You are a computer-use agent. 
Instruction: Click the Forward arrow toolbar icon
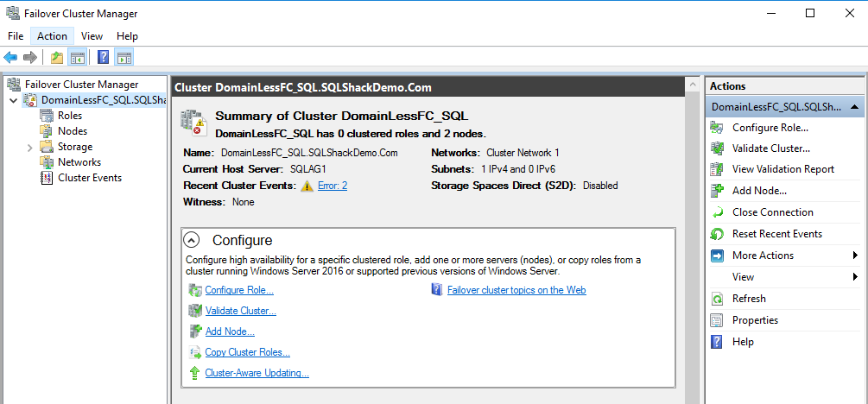(30, 57)
